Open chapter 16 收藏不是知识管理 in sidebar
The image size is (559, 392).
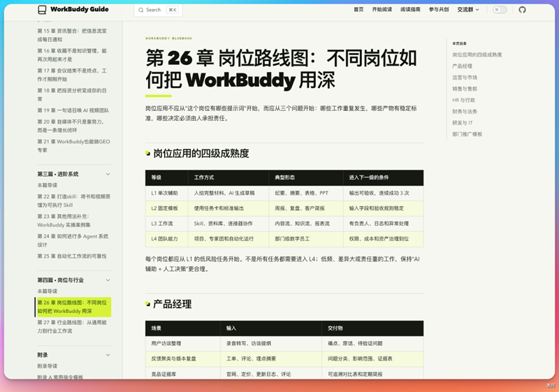72,55
